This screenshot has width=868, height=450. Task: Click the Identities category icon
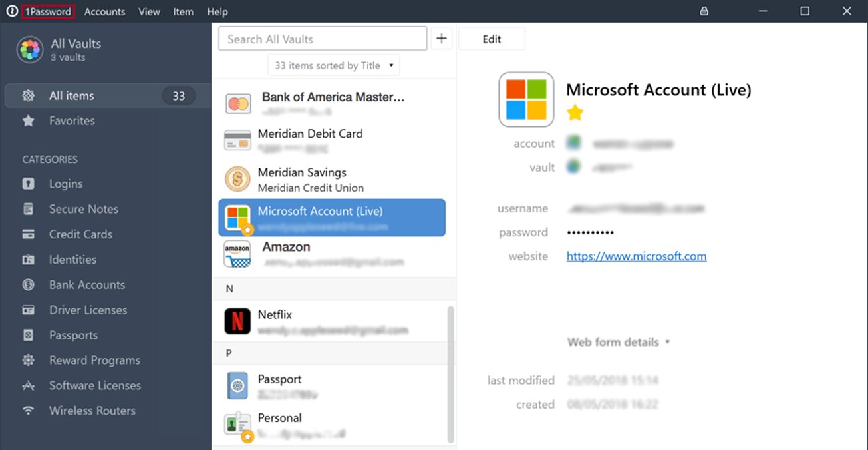[28, 260]
